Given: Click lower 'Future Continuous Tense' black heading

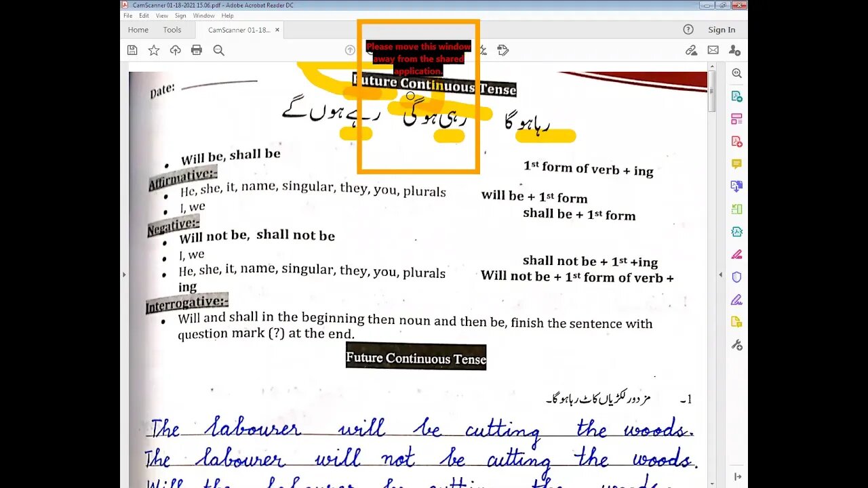Looking at the screenshot, I should tap(416, 357).
